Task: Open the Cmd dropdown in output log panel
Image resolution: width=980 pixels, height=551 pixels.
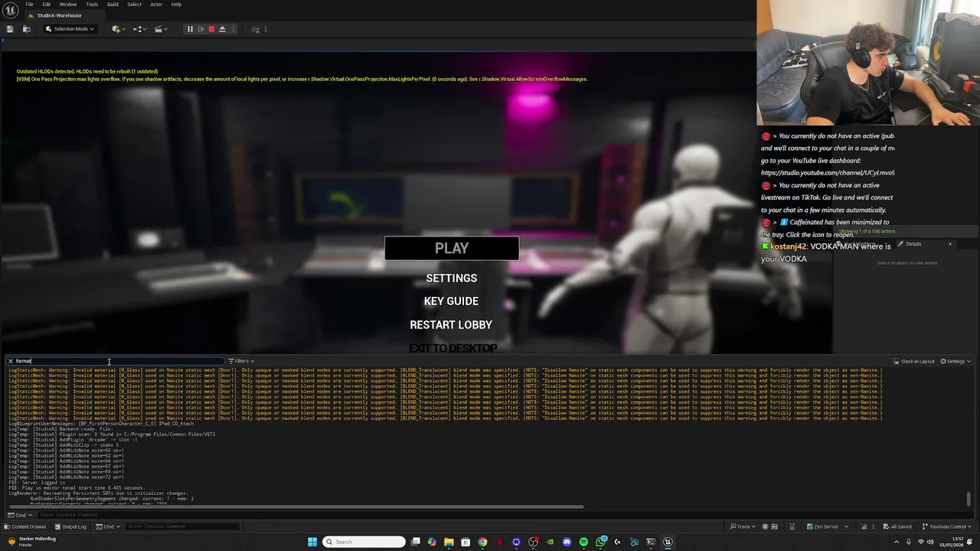Action: 20,515
